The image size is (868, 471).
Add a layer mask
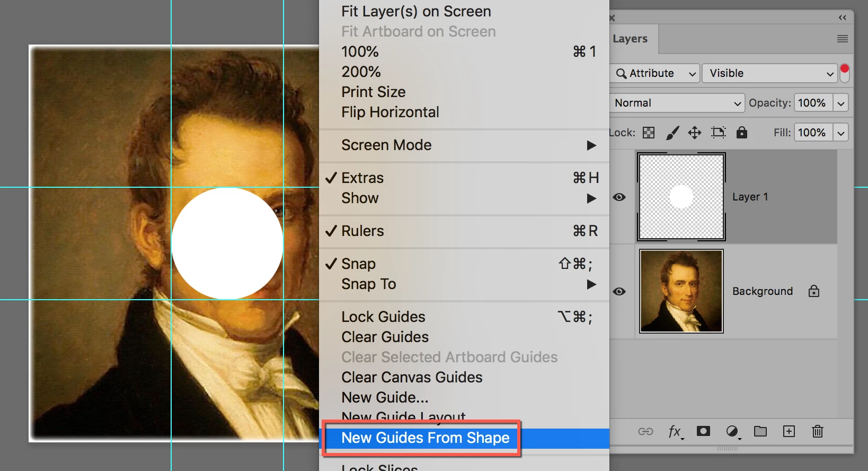click(x=703, y=431)
